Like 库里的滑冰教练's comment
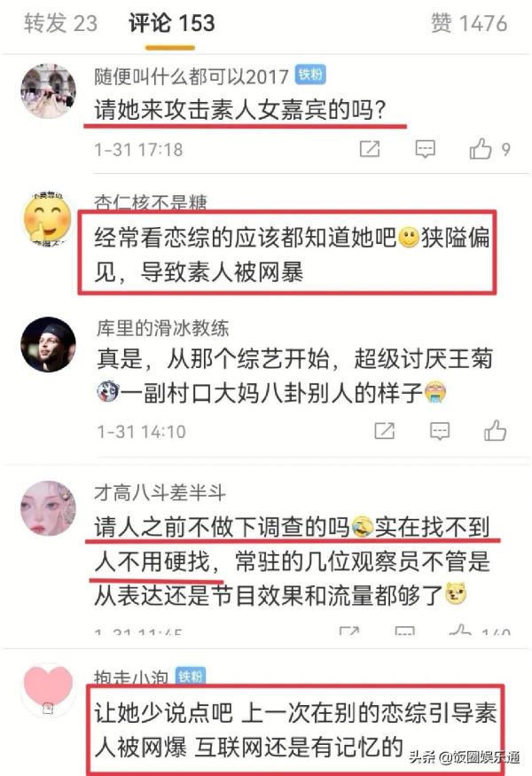Image resolution: width=532 pixels, height=776 pixels. [495, 430]
